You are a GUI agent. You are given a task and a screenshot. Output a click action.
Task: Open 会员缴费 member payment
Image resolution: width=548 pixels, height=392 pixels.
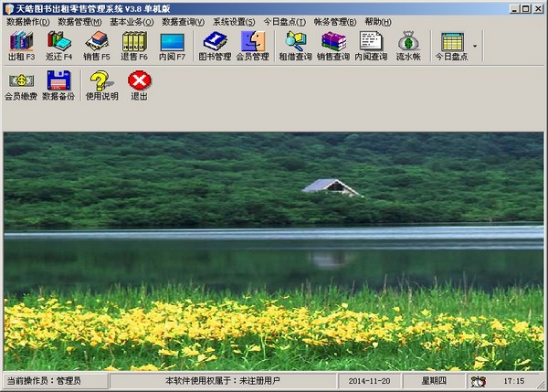point(21,85)
